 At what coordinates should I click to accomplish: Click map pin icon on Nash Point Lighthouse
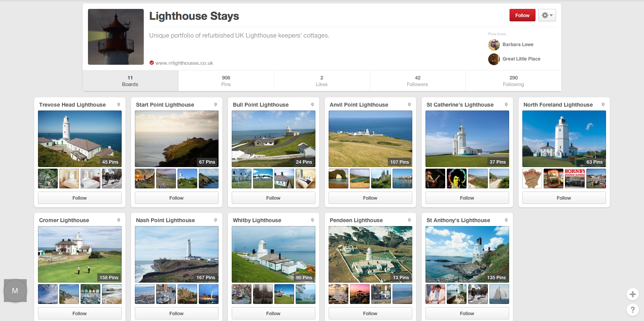point(215,220)
